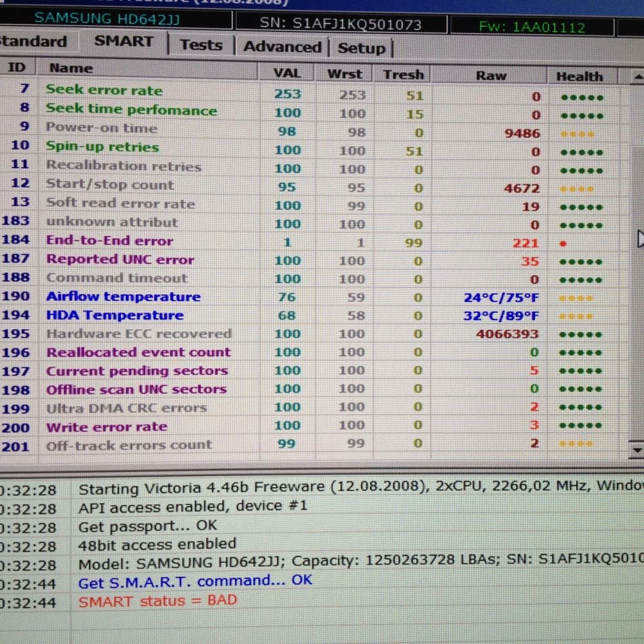Click the 'Starting Victoria 4.46b Freeware' log line

click(361, 487)
